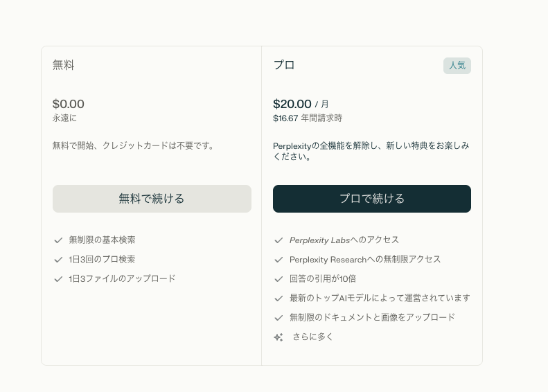Viewport: 548px width, 392px height.
Task: Click the 回答の引用が10倍 feature text
Action: click(323, 279)
